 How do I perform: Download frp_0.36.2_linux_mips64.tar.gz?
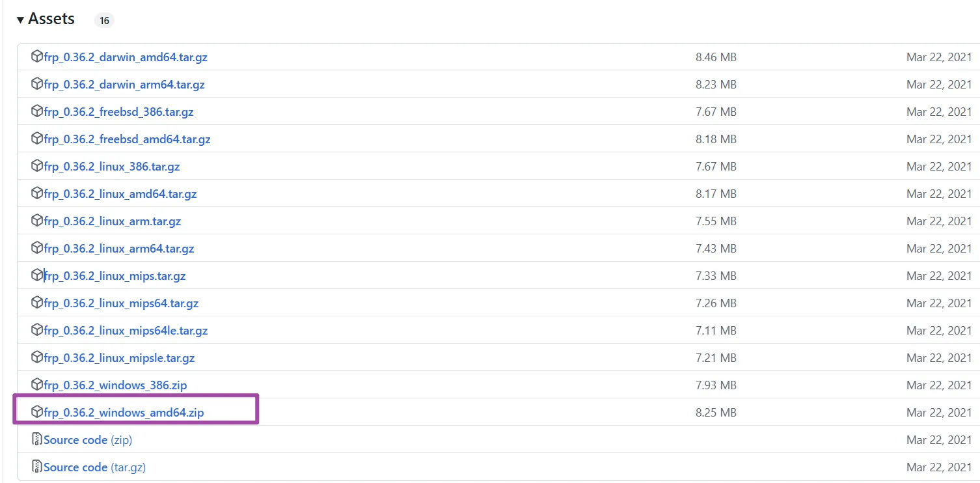[x=121, y=303]
